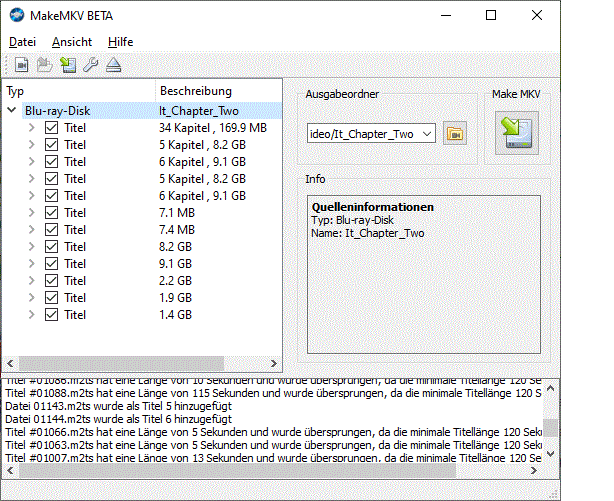Click the MakeMKV app icon in title bar
Image resolution: width=614 pixels, height=501 pixels.
pos(17,16)
